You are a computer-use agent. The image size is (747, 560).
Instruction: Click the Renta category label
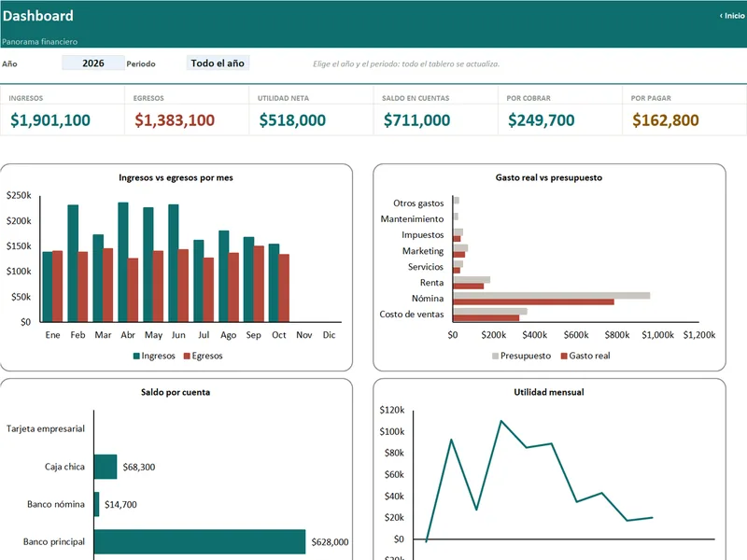[x=431, y=283]
